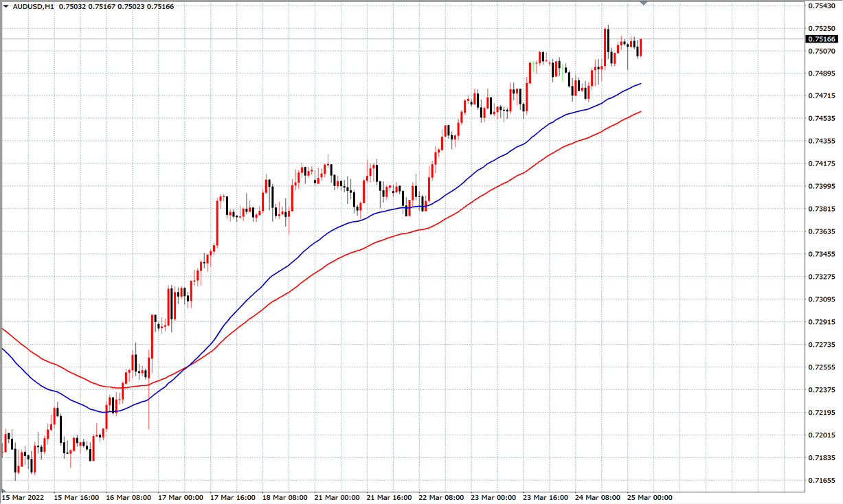Click the 18 Mar 08:00 time label
The height and width of the screenshot is (504, 843).
pyautogui.click(x=285, y=497)
